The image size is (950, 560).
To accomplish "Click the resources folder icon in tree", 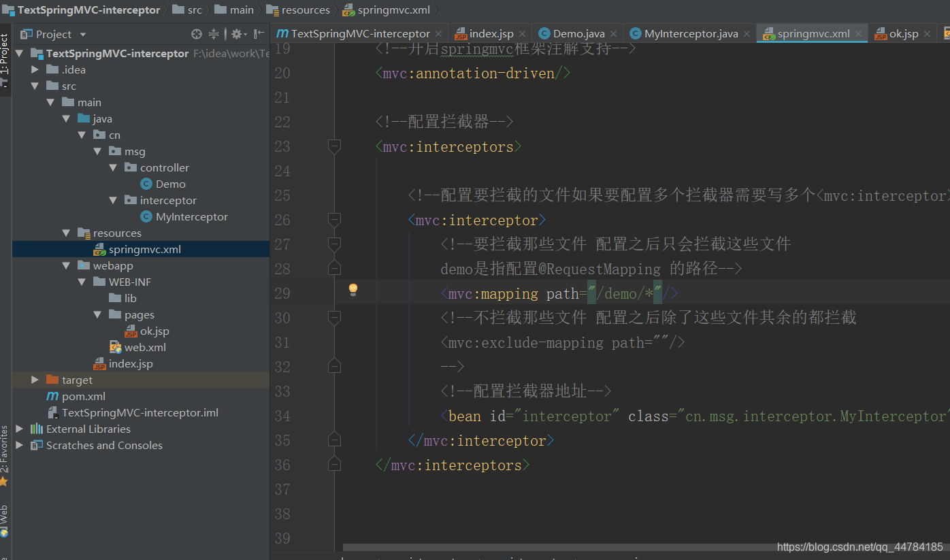I will (84, 233).
